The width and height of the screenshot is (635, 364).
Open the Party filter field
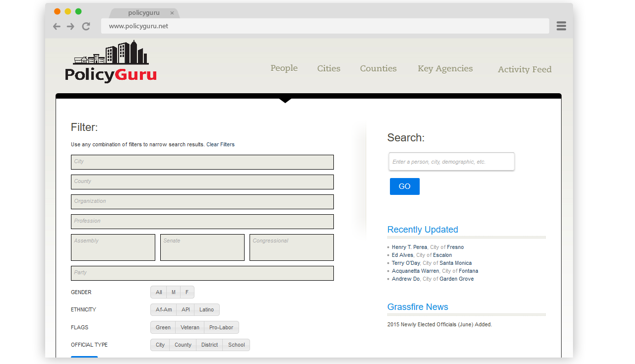202,273
